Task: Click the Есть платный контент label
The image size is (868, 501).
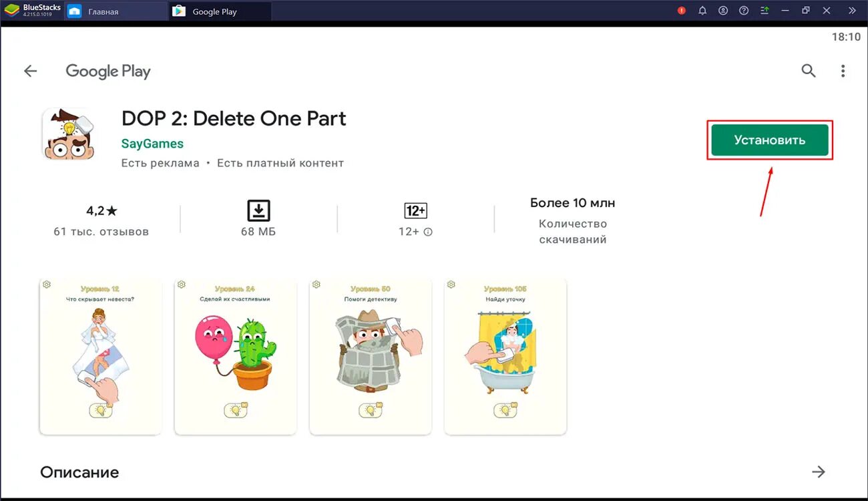Action: tap(280, 163)
